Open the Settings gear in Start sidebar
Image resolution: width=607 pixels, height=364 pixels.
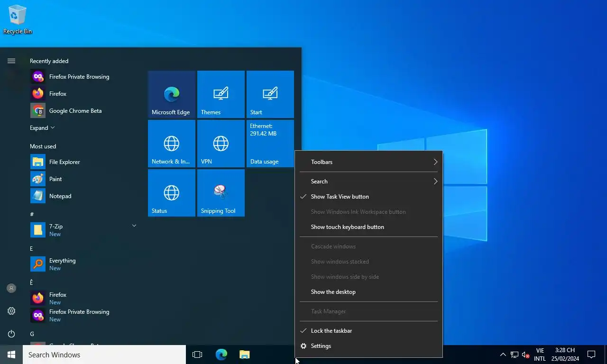(x=11, y=311)
